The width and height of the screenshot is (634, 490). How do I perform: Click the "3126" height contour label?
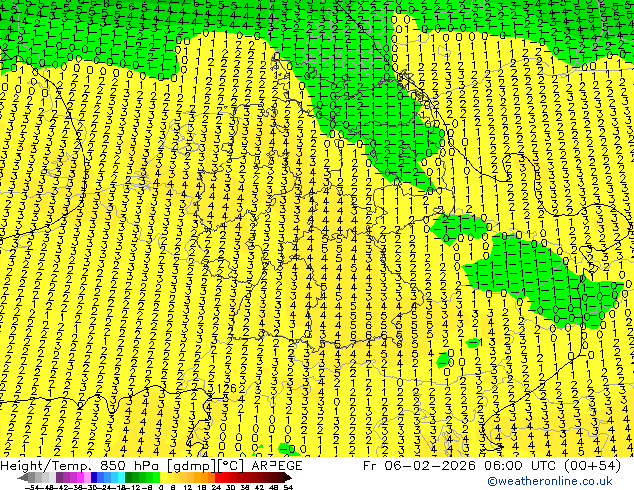222,389
